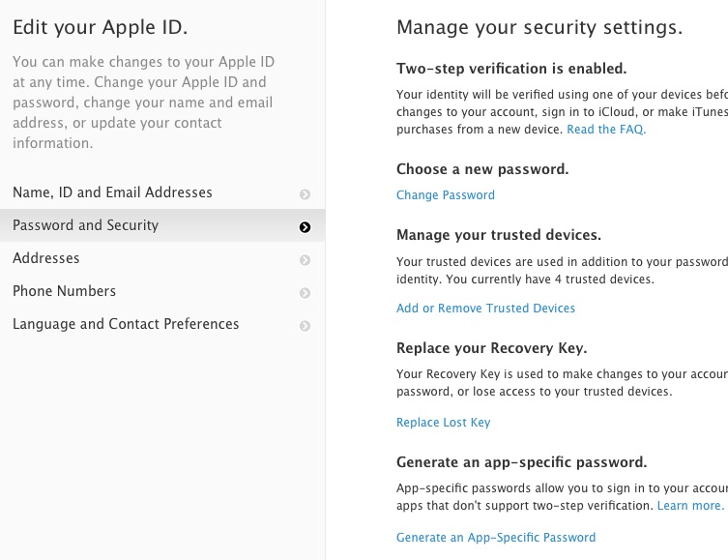728x560 pixels.
Task: Click the Manage your security settings heading
Action: 539,28
